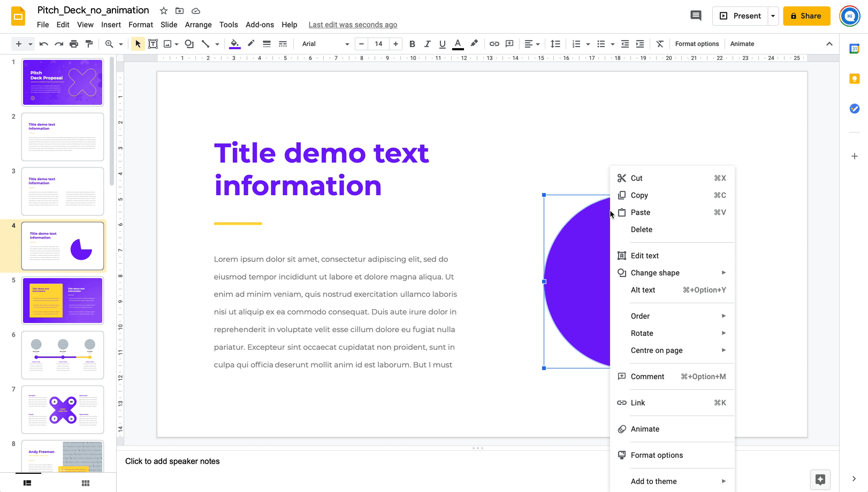
Task: Select slide 5 thumbnail
Action: pos(63,301)
